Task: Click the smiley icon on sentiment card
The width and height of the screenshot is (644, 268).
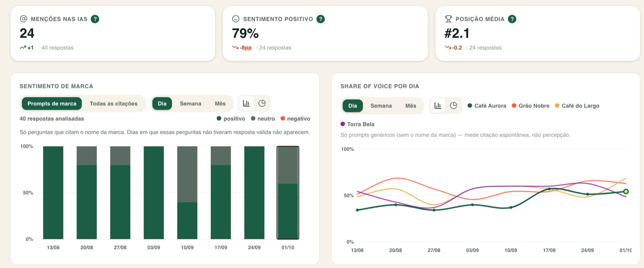Action: click(x=236, y=19)
